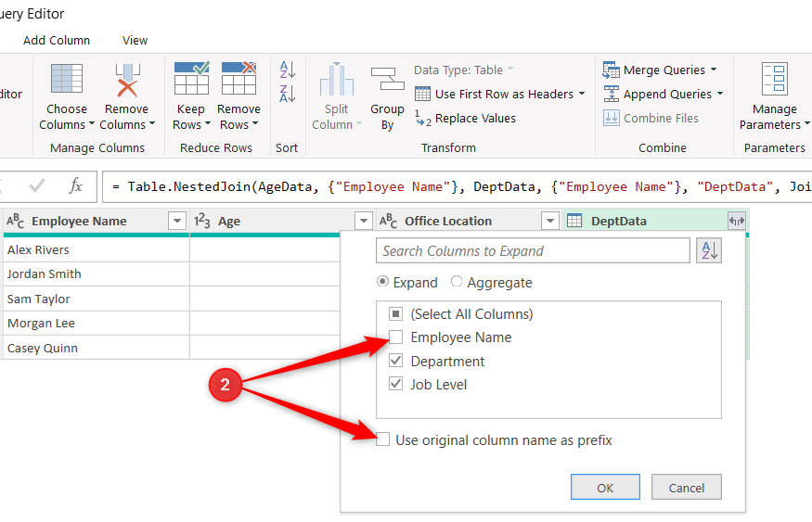The width and height of the screenshot is (812, 522).
Task: Click Search Columns to Expand field
Action: 533,251
